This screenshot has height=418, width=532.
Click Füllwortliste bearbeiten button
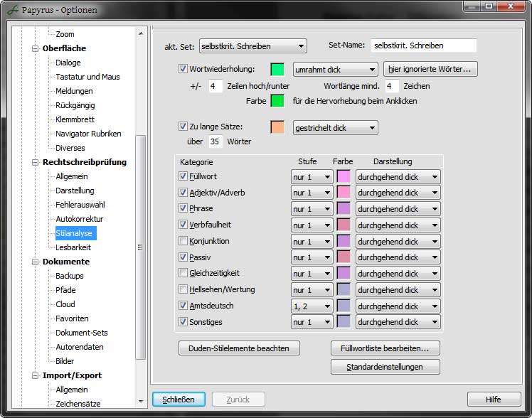tap(385, 348)
